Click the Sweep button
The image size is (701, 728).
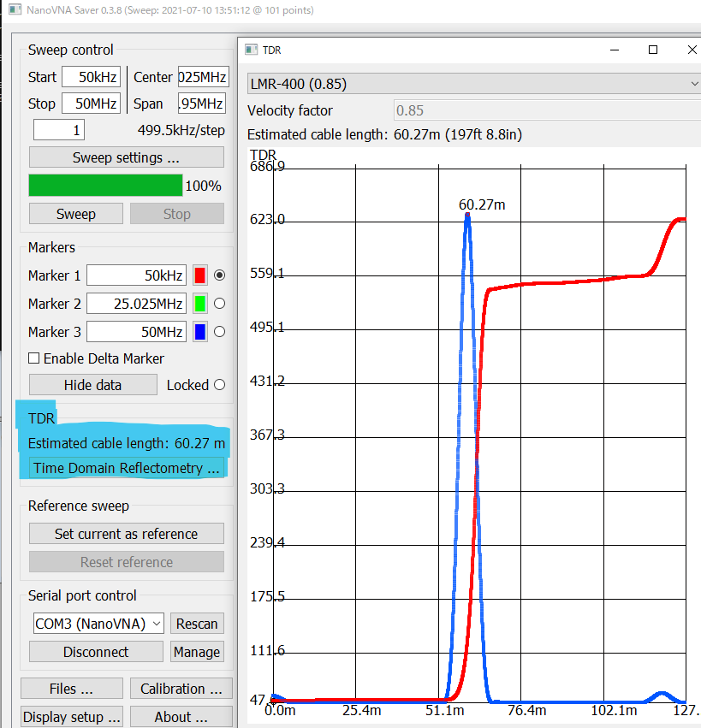coord(75,214)
